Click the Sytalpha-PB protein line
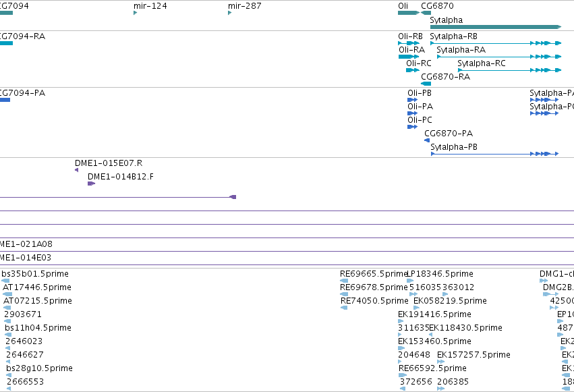Screen dimensions: 574x392 [494, 154]
